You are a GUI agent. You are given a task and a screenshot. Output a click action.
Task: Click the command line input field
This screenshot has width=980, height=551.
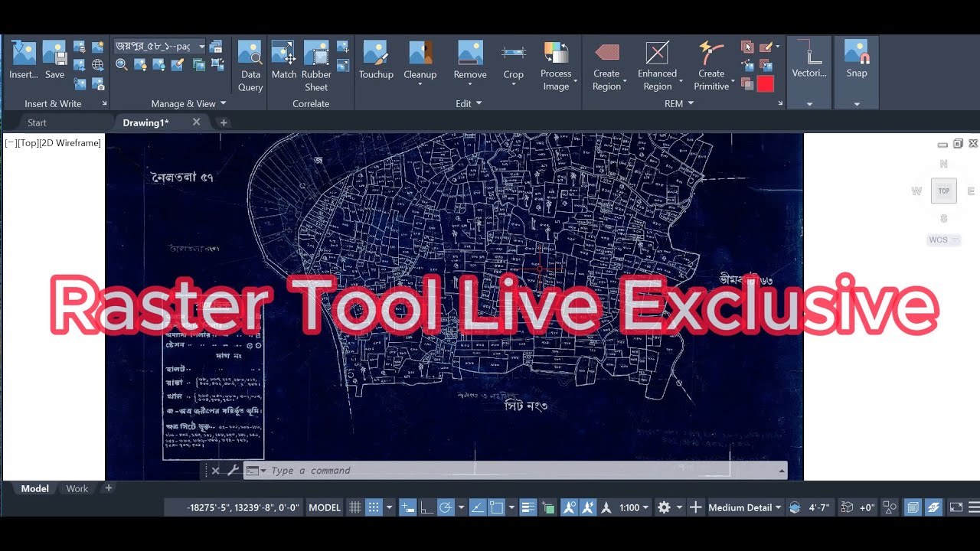(522, 471)
